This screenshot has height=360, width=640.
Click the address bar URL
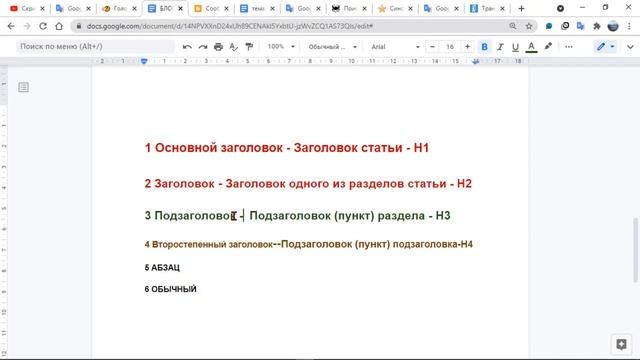[229, 26]
